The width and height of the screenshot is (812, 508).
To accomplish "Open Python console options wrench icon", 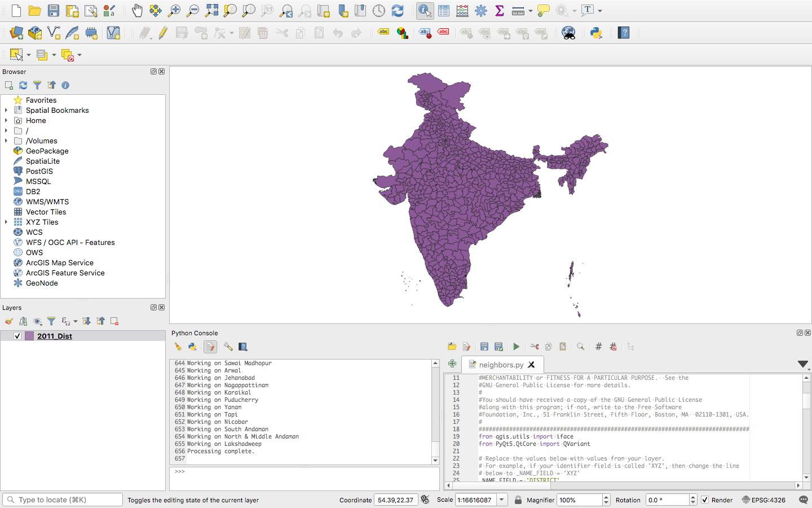I will tap(228, 347).
